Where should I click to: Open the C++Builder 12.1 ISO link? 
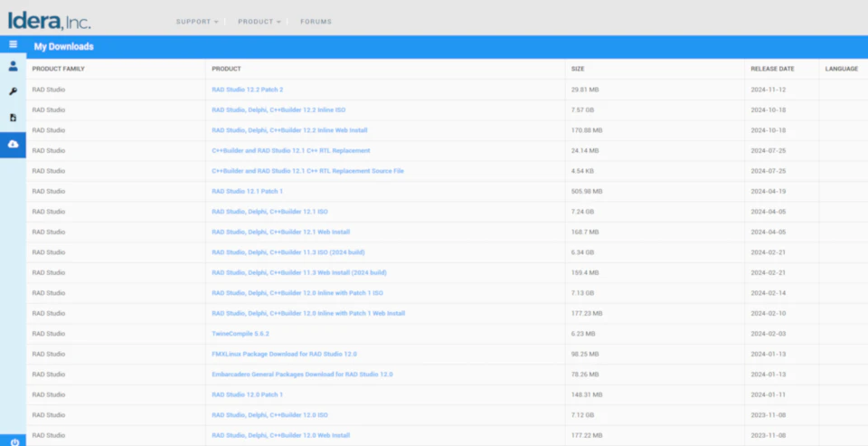269,212
